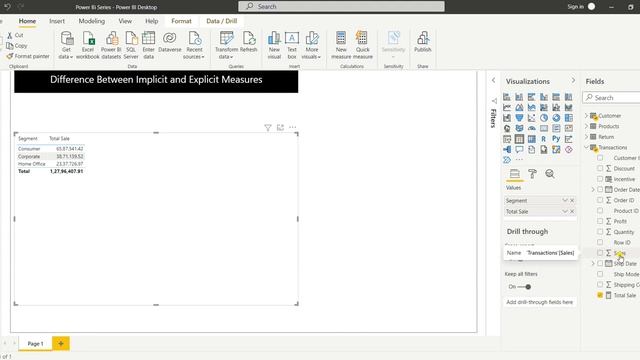
Task: Switch to the Modeling ribbon tab
Action: click(x=91, y=21)
